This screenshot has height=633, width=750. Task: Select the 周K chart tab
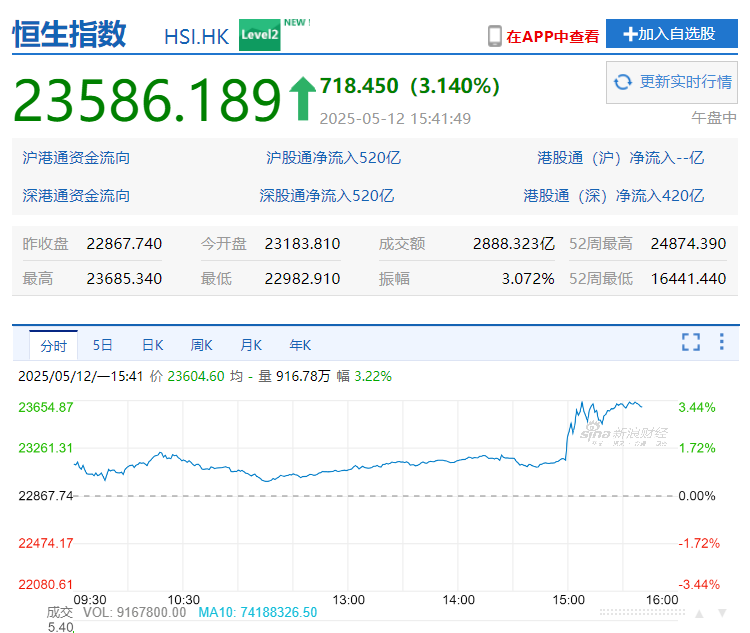click(201, 345)
